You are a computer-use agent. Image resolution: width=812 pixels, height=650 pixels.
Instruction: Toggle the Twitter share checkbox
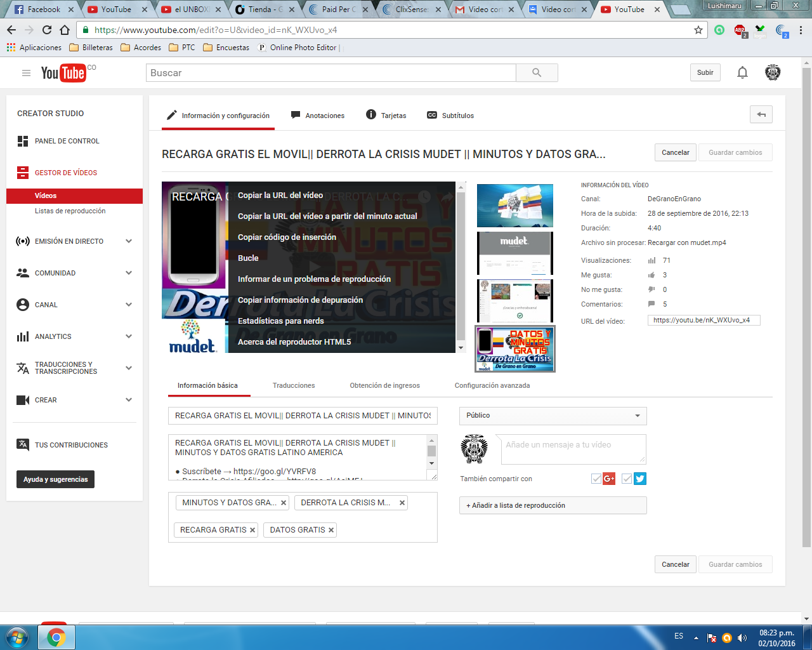(627, 479)
